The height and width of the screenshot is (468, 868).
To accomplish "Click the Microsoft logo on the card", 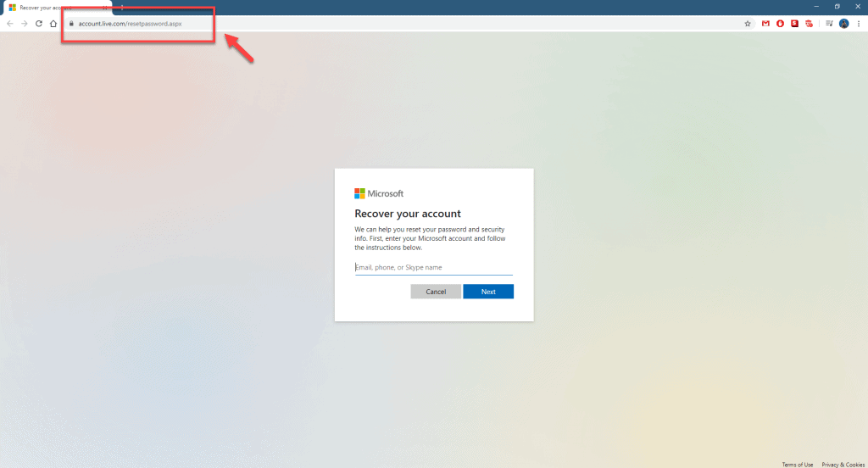I will pyautogui.click(x=379, y=193).
